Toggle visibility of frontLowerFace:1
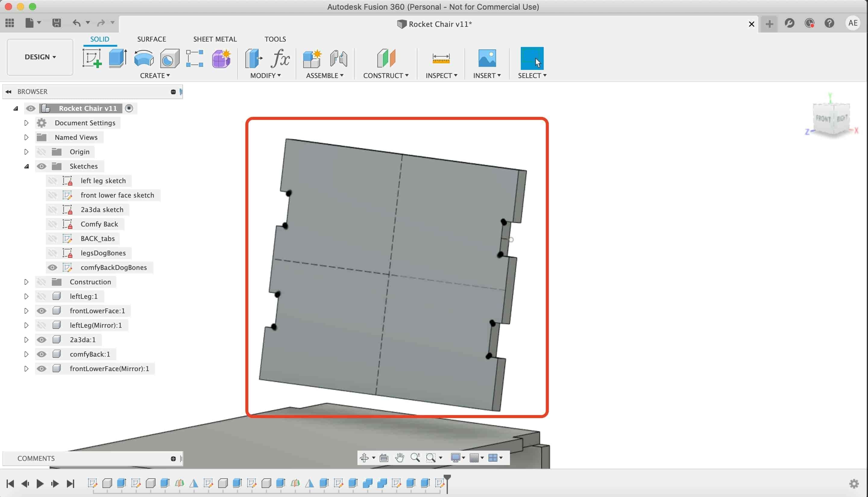This screenshot has width=868, height=497. 41,311
